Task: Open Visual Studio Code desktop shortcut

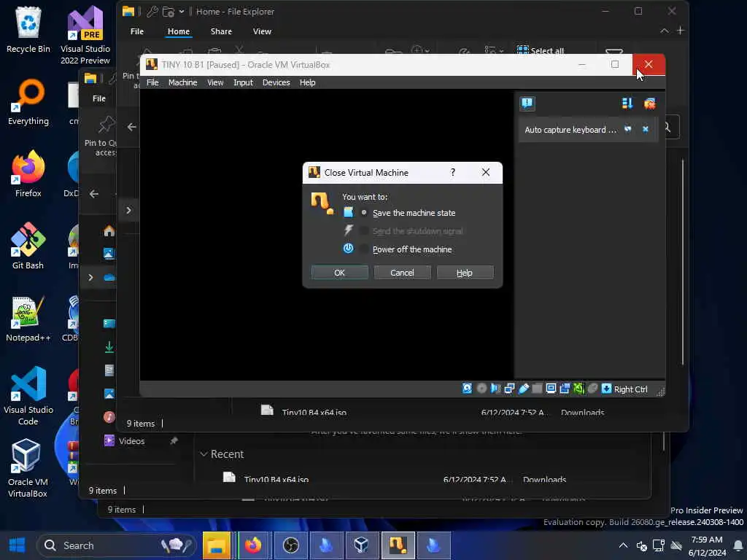Action: 28,396
